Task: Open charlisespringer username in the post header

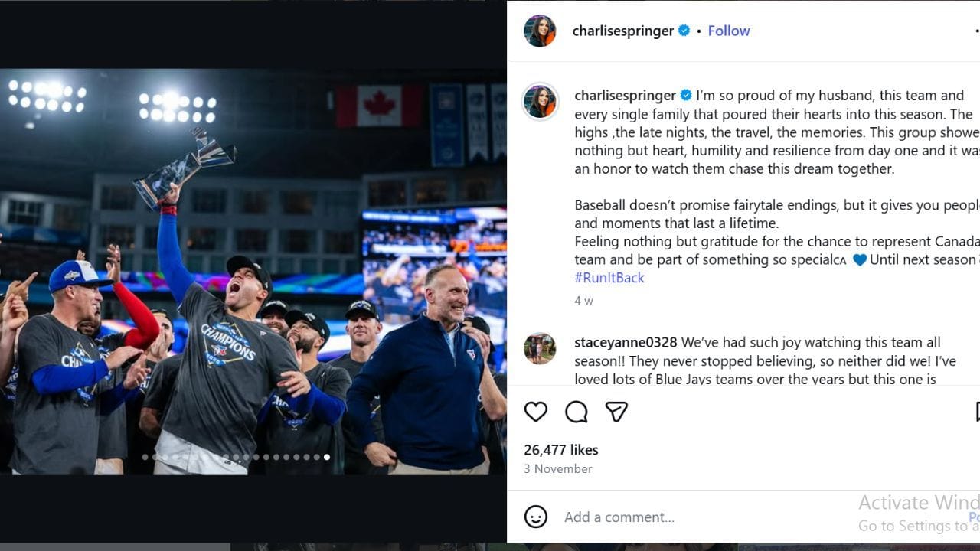Action: pyautogui.click(x=623, y=31)
